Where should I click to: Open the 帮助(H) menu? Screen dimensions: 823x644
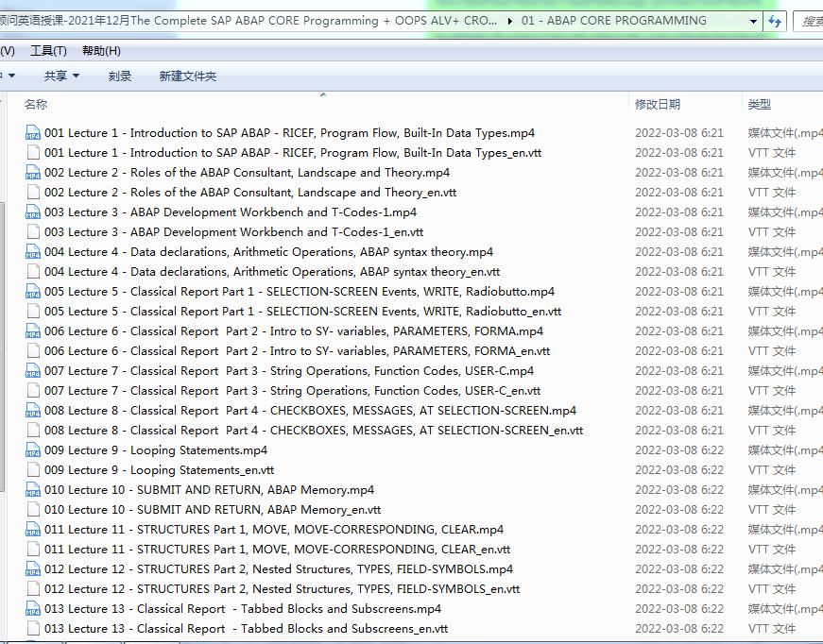click(x=101, y=51)
